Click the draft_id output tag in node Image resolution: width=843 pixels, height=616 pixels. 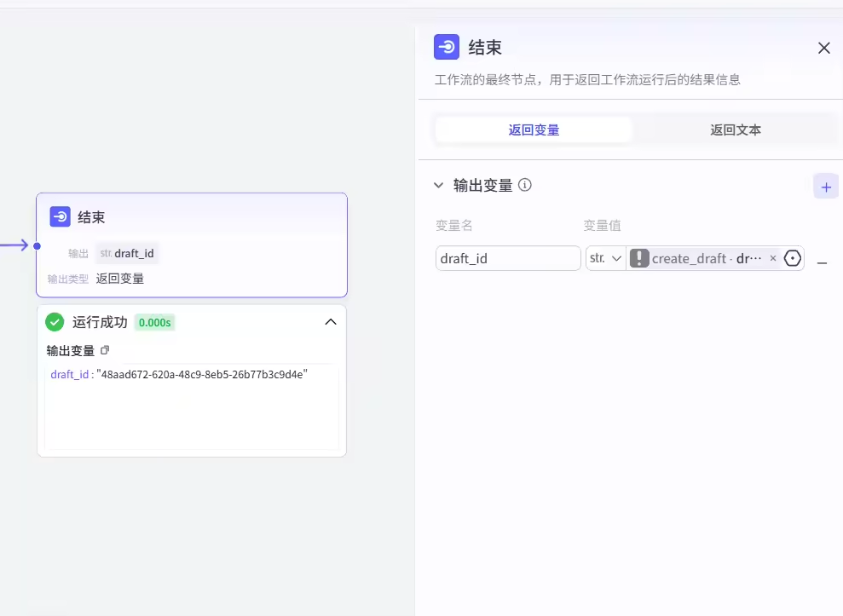(x=128, y=253)
